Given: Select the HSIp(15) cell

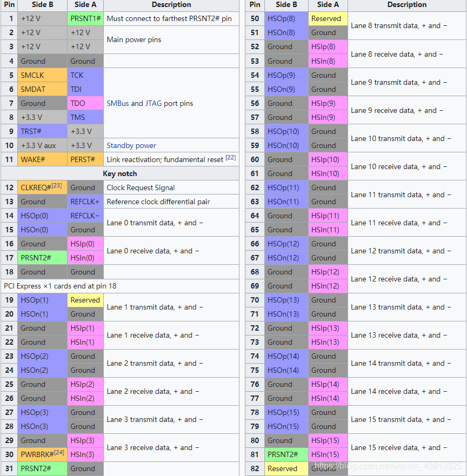Looking at the screenshot, I should [x=328, y=440].
